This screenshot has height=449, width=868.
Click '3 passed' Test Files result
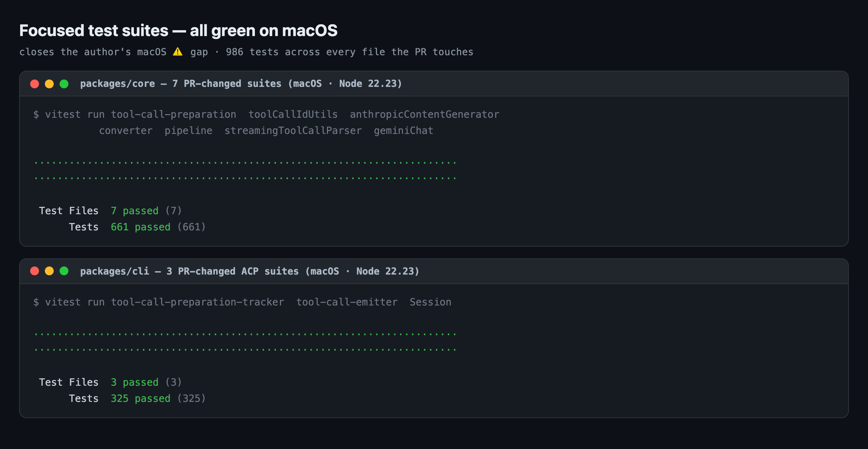coord(135,382)
